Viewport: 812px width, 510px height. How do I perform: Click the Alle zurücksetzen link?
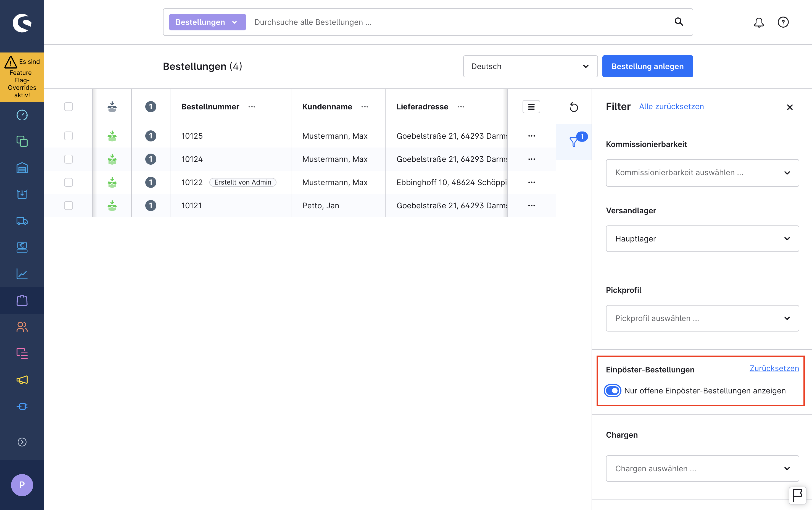pyautogui.click(x=671, y=107)
